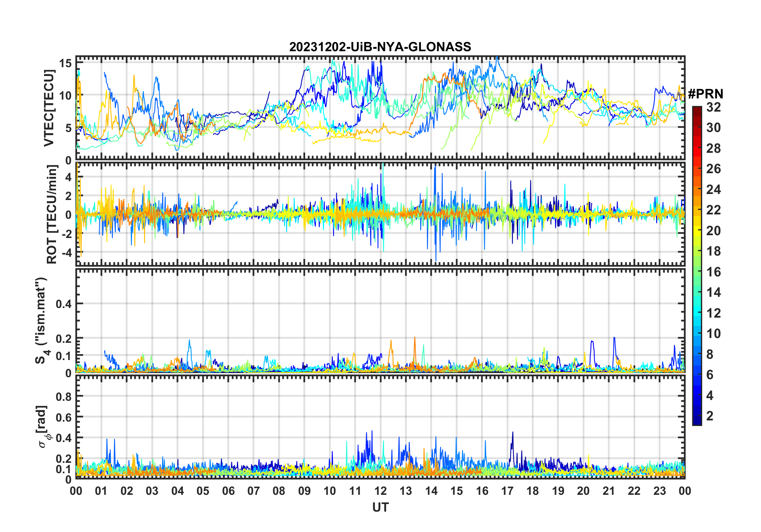761x532 pixels.
Task: Select the "ROT [TECU/min]" y-axis label
Action: (52, 214)
